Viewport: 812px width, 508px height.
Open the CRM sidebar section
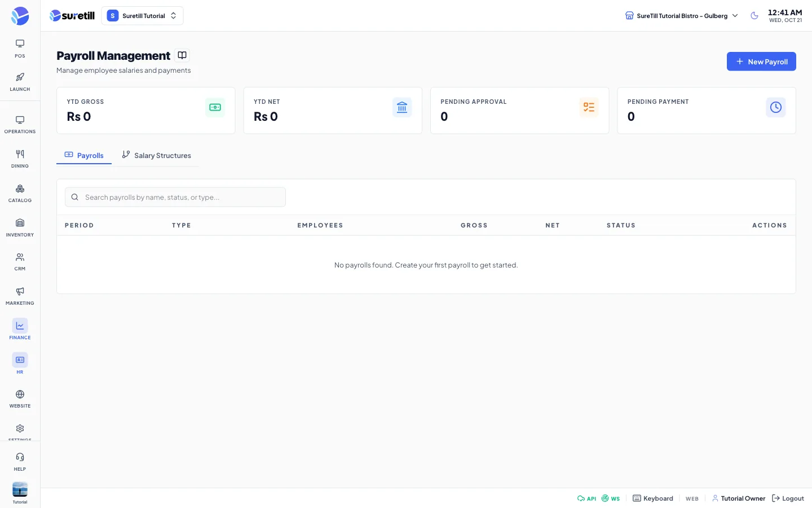20,262
